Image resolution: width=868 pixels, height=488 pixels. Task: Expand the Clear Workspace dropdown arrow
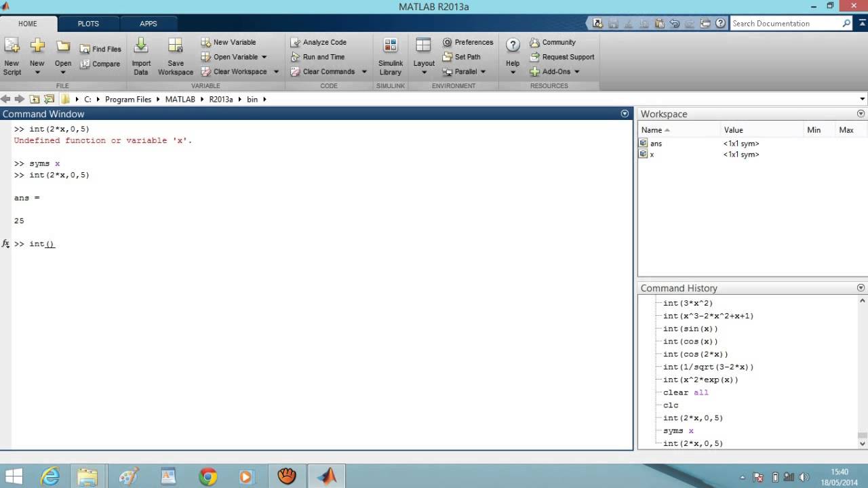pyautogui.click(x=276, y=71)
